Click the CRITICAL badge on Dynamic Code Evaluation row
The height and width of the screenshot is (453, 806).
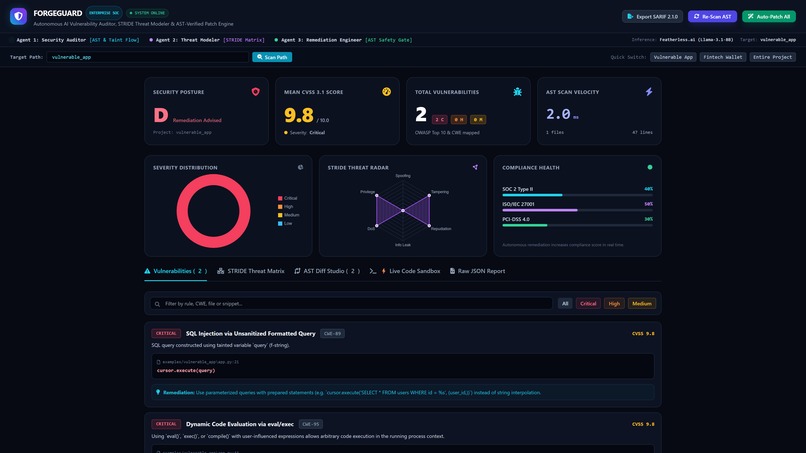[x=166, y=424]
